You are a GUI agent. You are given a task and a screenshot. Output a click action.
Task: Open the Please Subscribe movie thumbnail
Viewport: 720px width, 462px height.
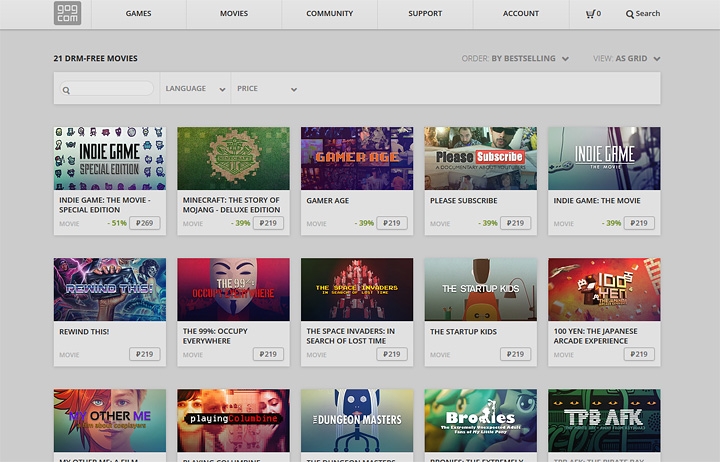(x=480, y=158)
